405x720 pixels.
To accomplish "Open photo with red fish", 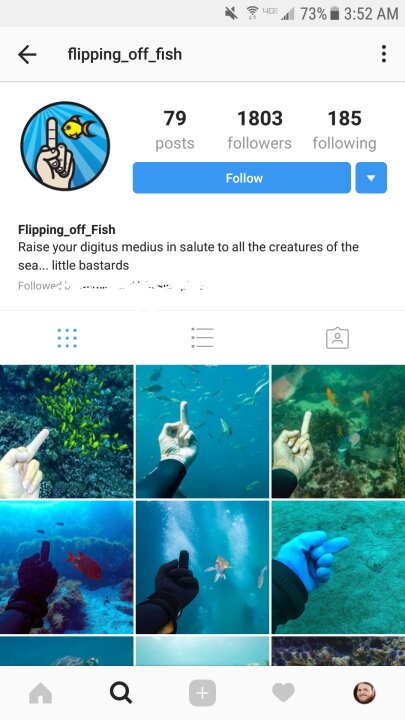I will point(67,567).
